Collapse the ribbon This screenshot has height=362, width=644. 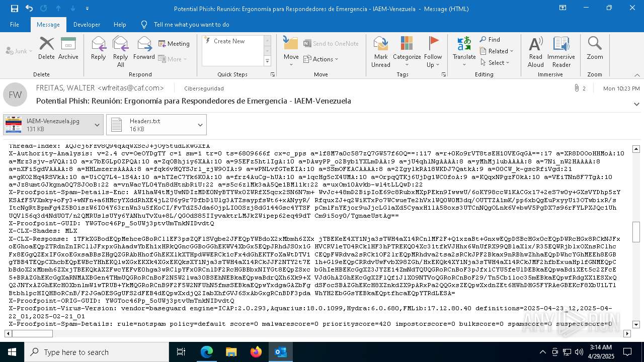pyautogui.click(x=636, y=75)
